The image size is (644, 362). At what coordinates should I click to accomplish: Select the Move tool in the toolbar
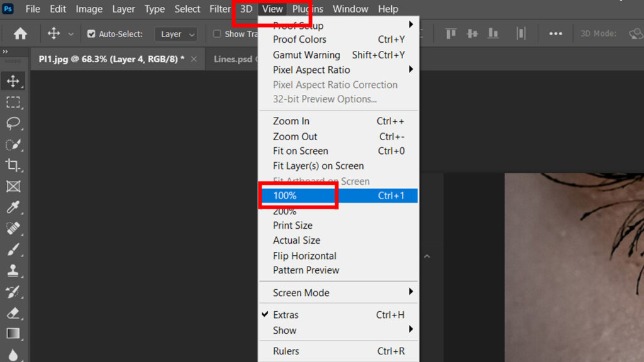pyautogui.click(x=13, y=81)
